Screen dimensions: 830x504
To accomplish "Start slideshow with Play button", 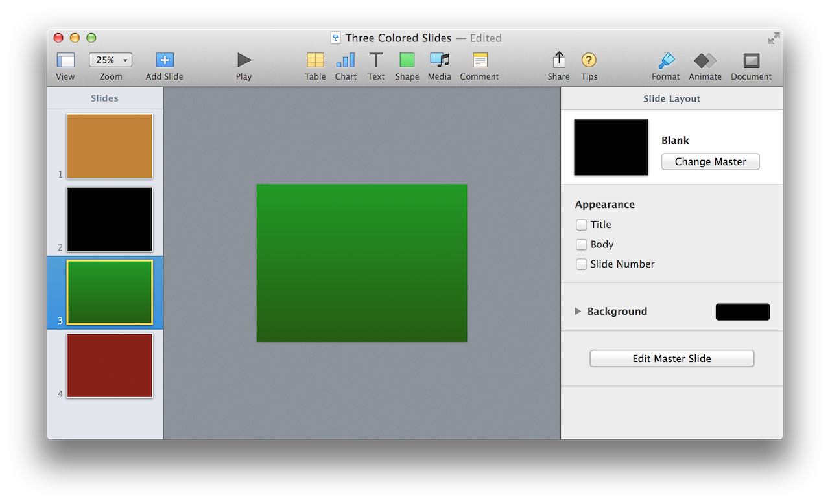I will 244,61.
